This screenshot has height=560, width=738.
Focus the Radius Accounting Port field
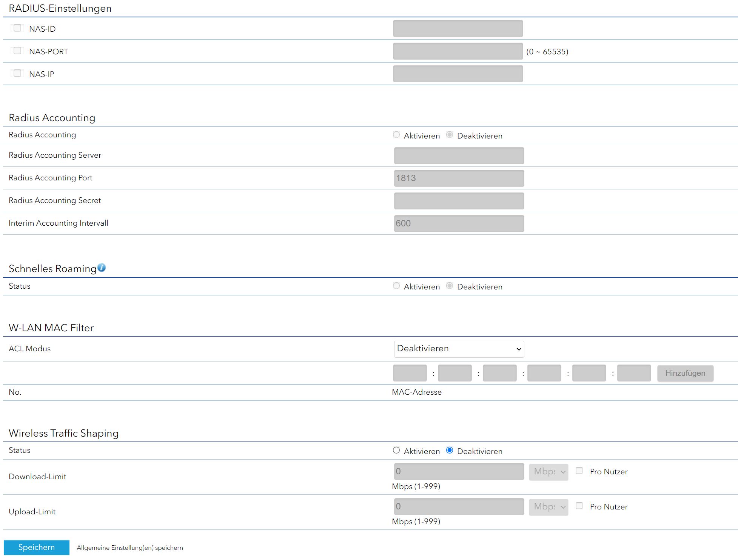coord(459,178)
